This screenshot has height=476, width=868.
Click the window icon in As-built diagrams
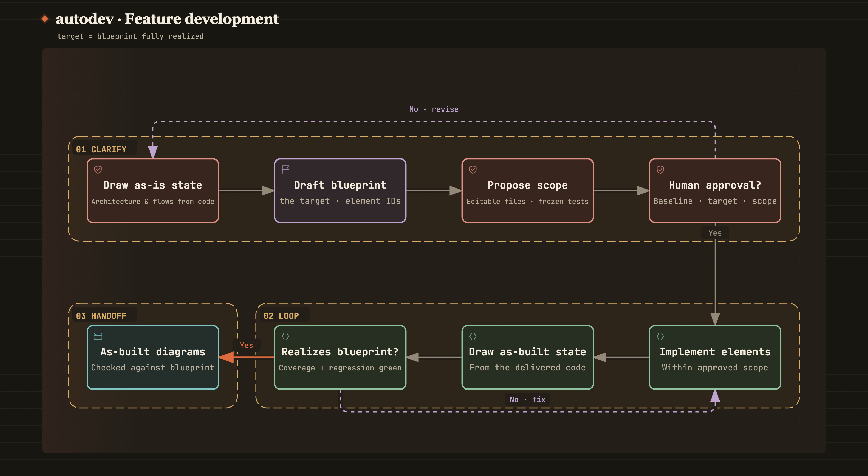(98, 336)
